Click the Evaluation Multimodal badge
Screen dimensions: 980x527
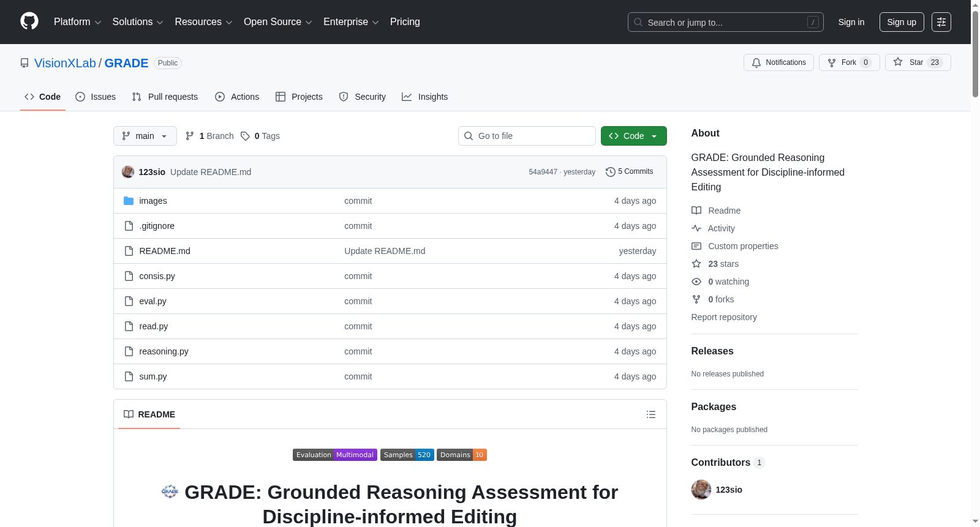335,455
